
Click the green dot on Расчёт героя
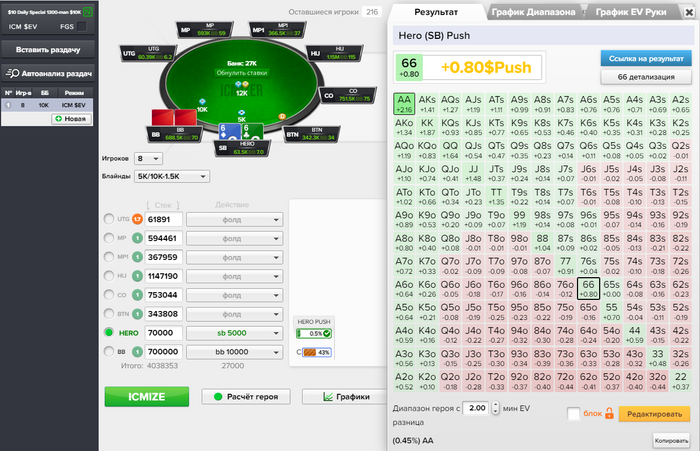pos(218,397)
